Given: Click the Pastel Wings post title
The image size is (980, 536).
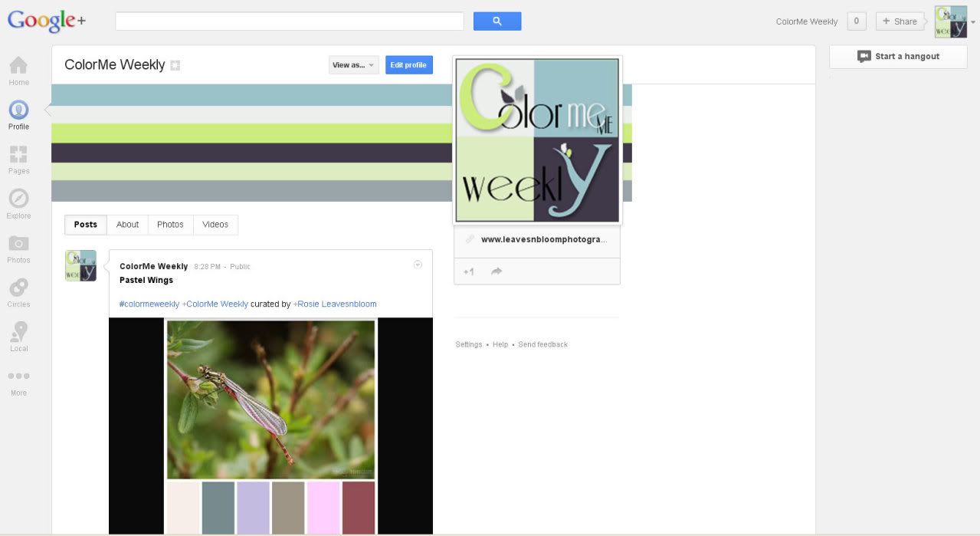Looking at the screenshot, I should click(146, 281).
